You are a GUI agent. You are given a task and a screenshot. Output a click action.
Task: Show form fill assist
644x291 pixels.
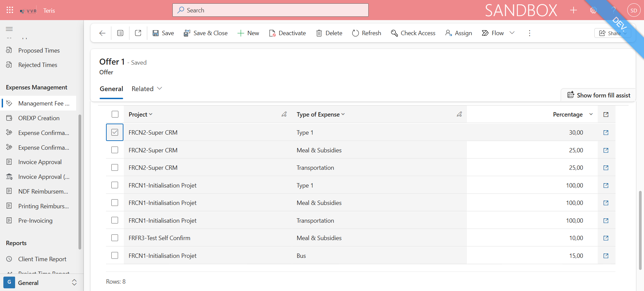point(599,95)
